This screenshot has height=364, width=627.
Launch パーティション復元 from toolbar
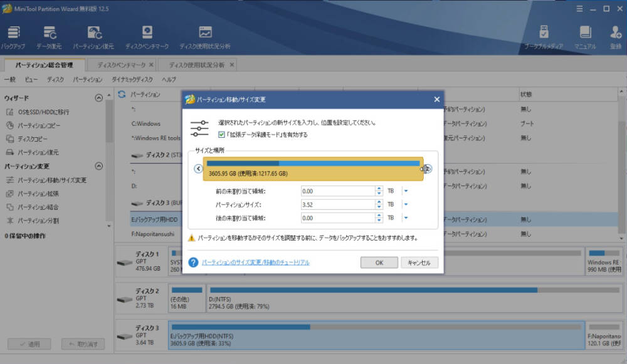pyautogui.click(x=93, y=38)
